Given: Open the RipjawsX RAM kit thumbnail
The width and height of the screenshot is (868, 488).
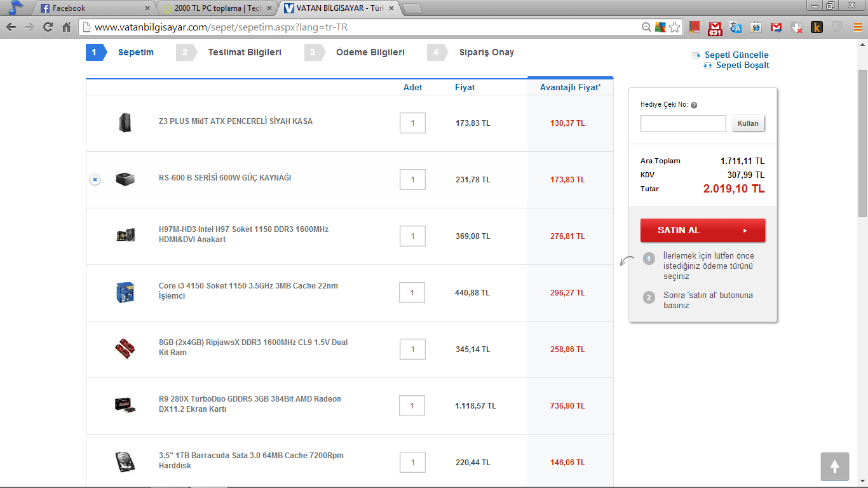Looking at the screenshot, I should (x=125, y=349).
